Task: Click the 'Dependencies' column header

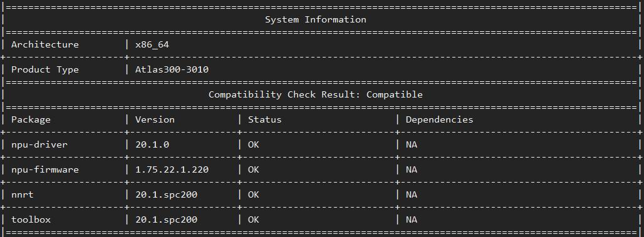Action: point(440,119)
